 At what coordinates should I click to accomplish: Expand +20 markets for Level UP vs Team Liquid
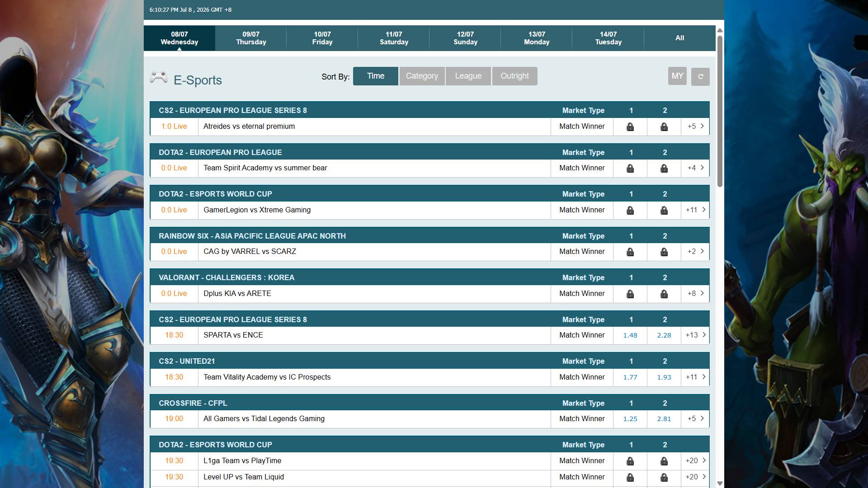tap(695, 477)
